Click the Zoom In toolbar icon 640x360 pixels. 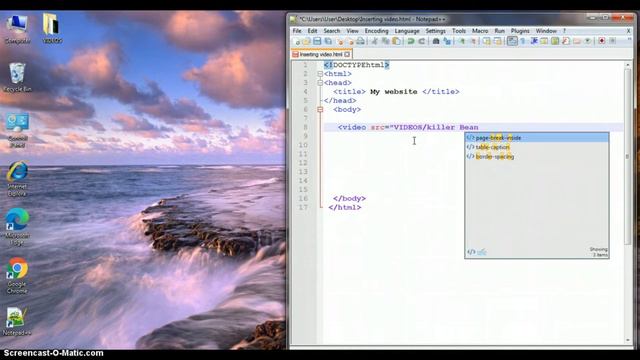(462, 41)
